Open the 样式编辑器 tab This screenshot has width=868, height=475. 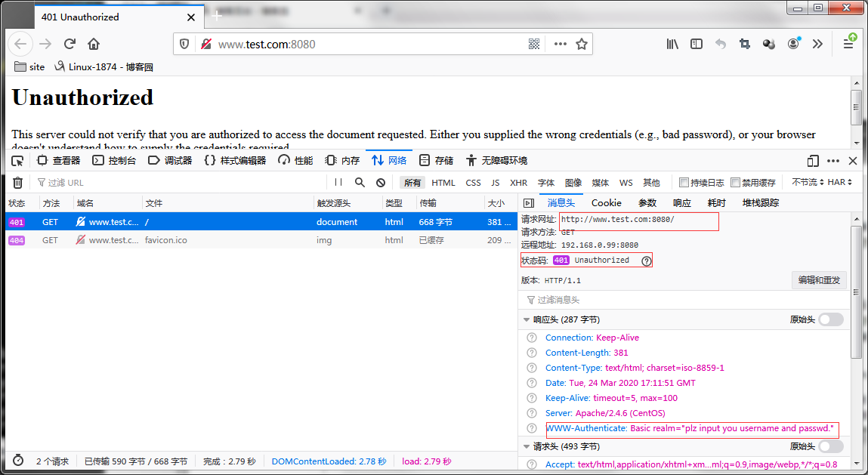(x=235, y=161)
